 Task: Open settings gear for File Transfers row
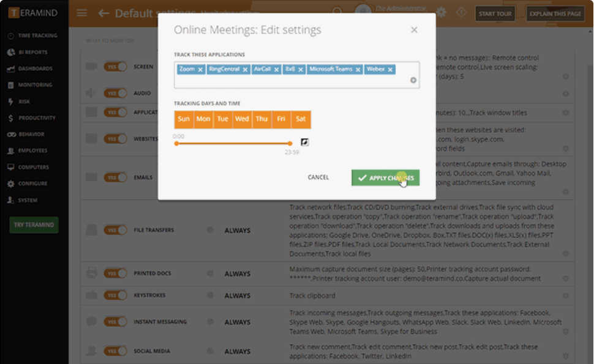click(x=566, y=254)
